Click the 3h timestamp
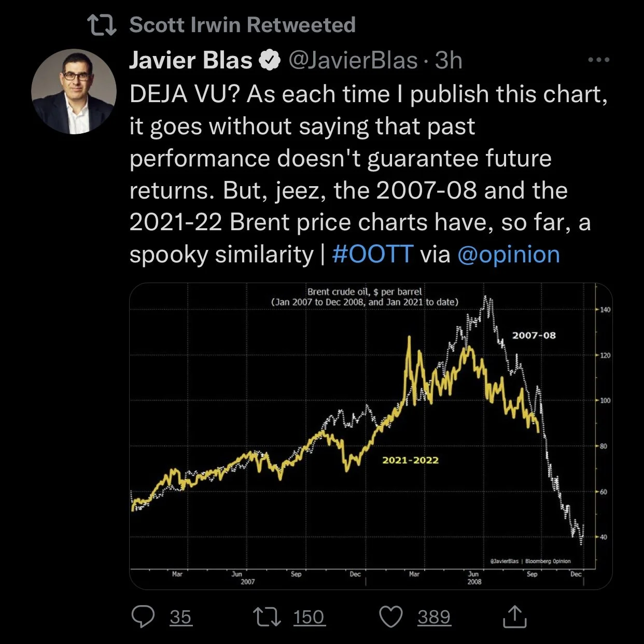This screenshot has width=644, height=644. (x=449, y=60)
